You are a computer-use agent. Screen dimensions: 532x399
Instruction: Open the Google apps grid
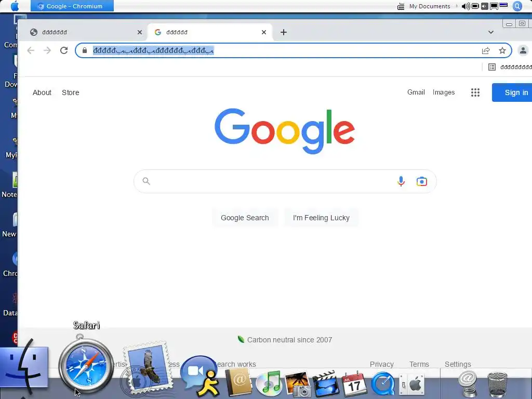[475, 92]
